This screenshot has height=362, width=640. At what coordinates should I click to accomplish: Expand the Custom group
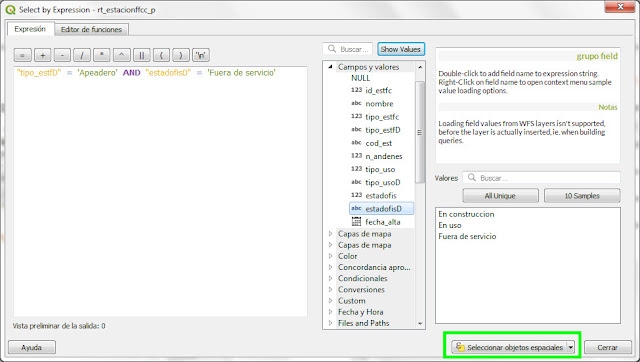pos(331,301)
